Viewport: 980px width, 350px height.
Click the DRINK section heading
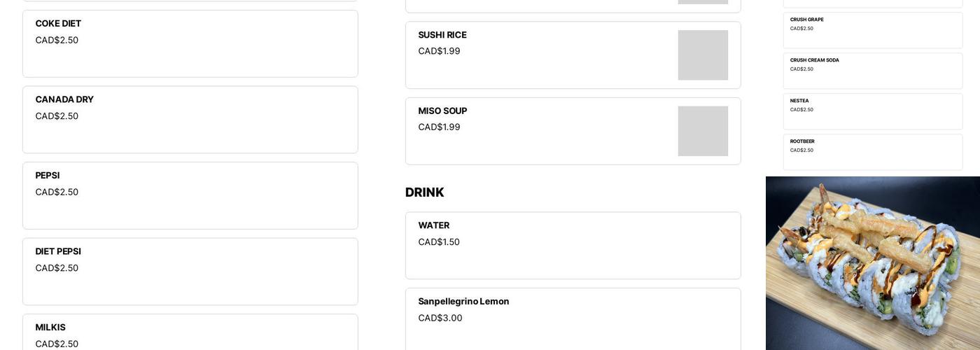(x=425, y=192)
